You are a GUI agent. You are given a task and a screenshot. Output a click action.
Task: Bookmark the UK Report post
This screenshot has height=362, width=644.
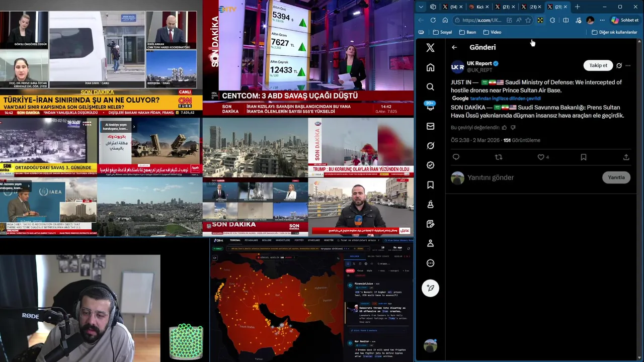coord(584,157)
